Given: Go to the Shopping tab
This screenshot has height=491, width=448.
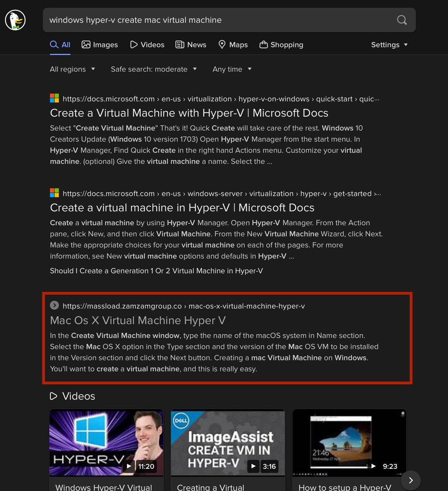Looking at the screenshot, I should point(281,45).
